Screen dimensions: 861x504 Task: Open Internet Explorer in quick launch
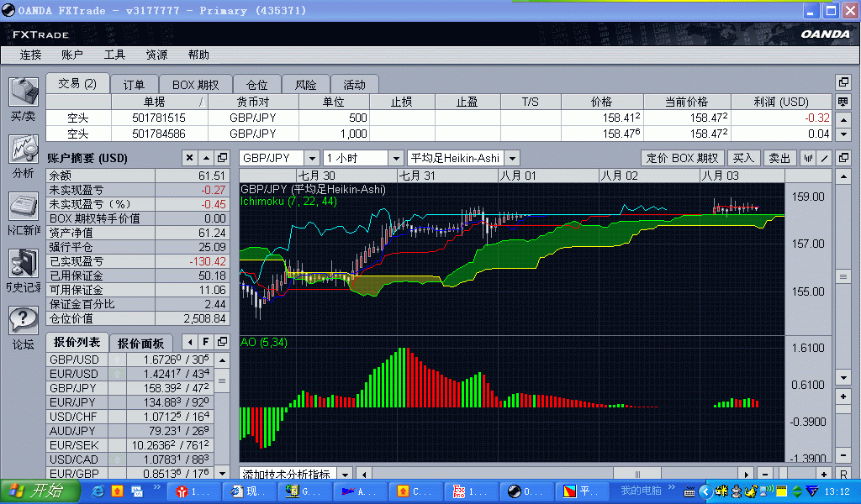click(98, 491)
